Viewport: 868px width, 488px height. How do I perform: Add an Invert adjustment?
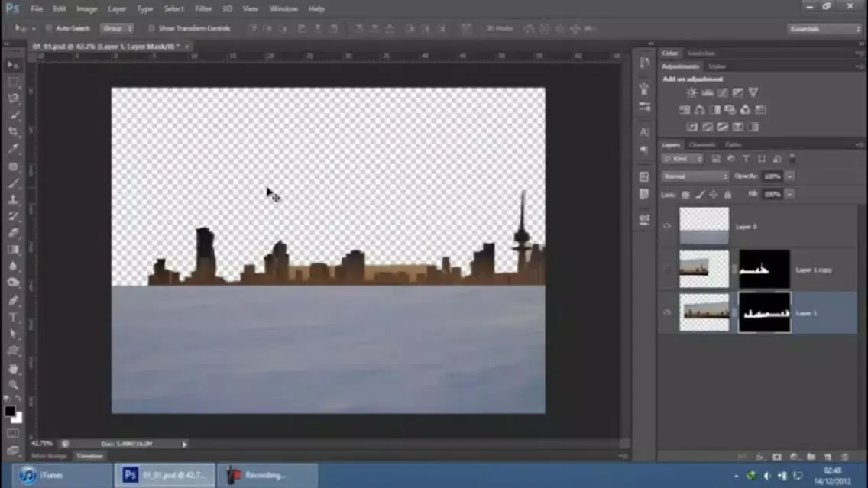pos(692,127)
